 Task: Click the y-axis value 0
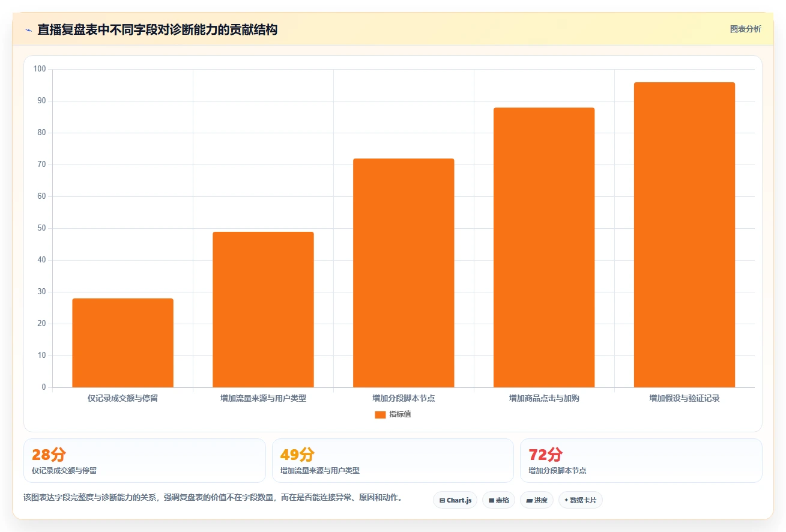[44, 387]
